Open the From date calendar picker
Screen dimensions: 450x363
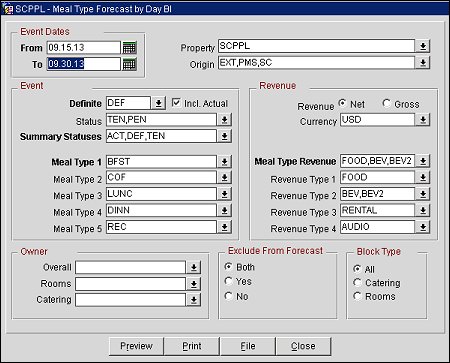[129, 48]
